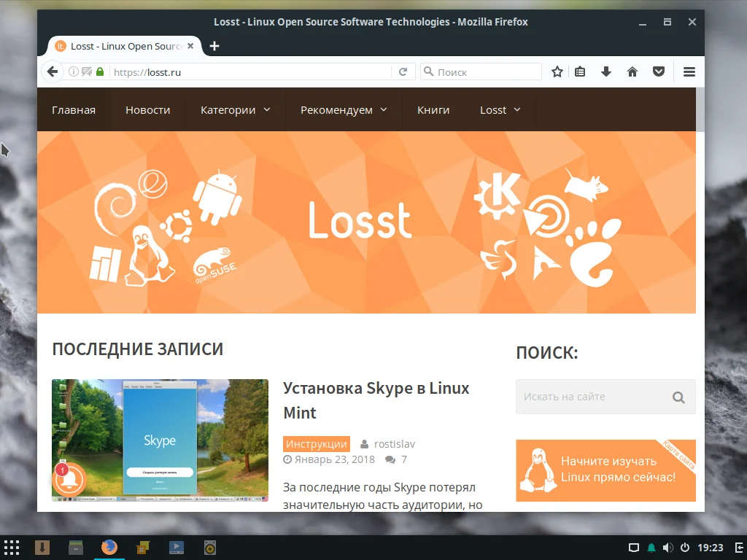The height and width of the screenshot is (560, 747).
Task: Expand the Рекомендуем dropdown menu
Action: (344, 110)
